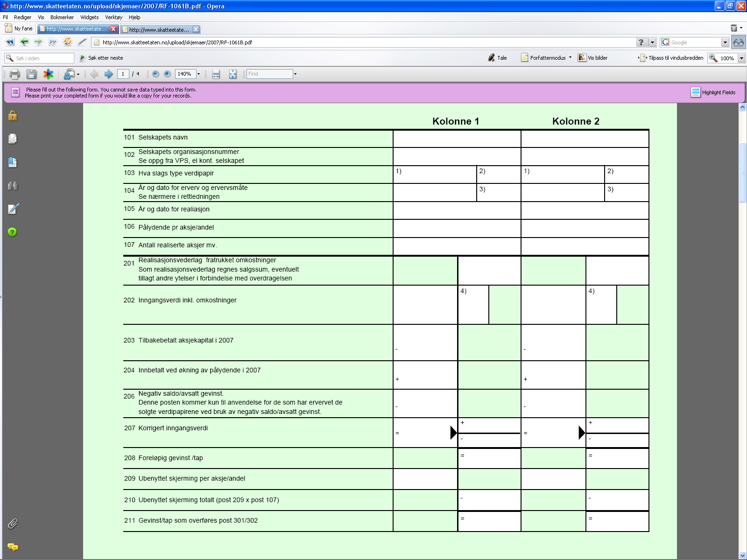This screenshot has width=747, height=560.
Task: Open the email/share PDF tool icon
Action: pyautogui.click(x=69, y=74)
